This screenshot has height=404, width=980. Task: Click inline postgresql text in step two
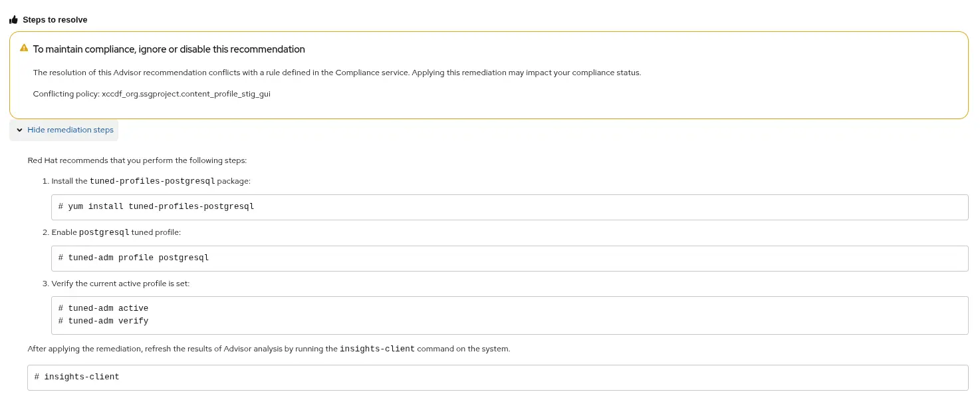click(x=104, y=232)
